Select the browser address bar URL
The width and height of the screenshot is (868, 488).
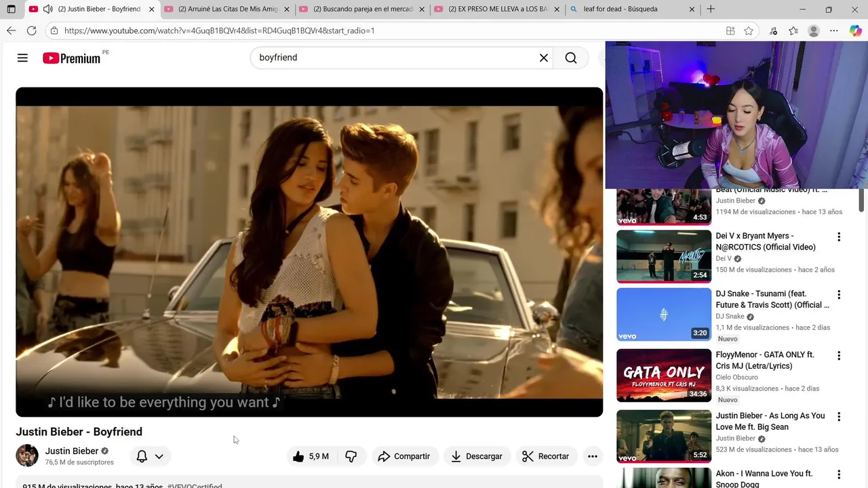click(x=219, y=30)
